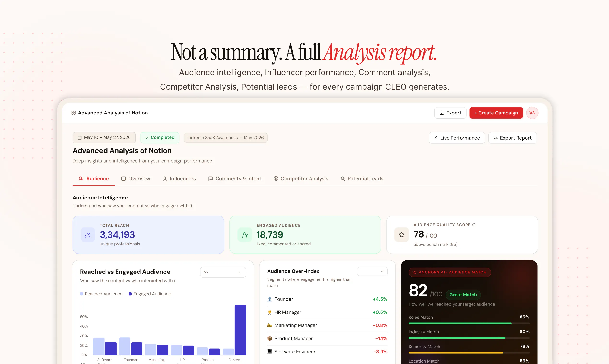Open the Influencers tab
Image resolution: width=609 pixels, height=364 pixels.
[x=179, y=179]
